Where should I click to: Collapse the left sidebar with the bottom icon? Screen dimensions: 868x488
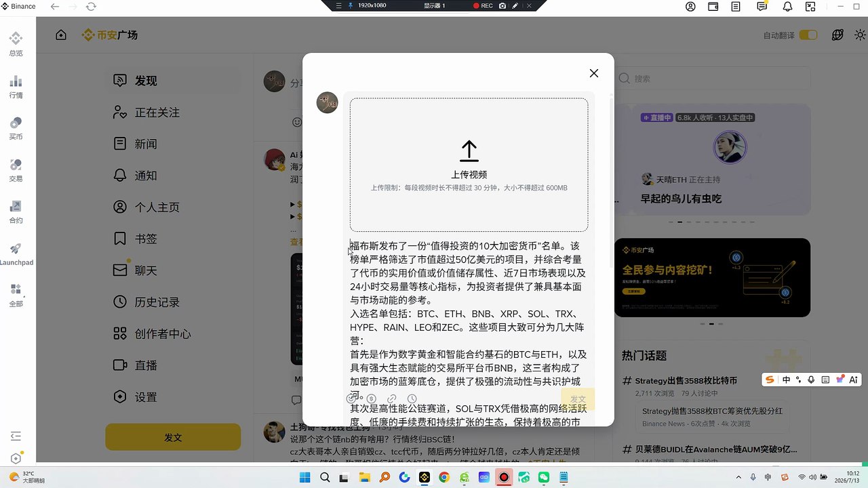pyautogui.click(x=16, y=436)
